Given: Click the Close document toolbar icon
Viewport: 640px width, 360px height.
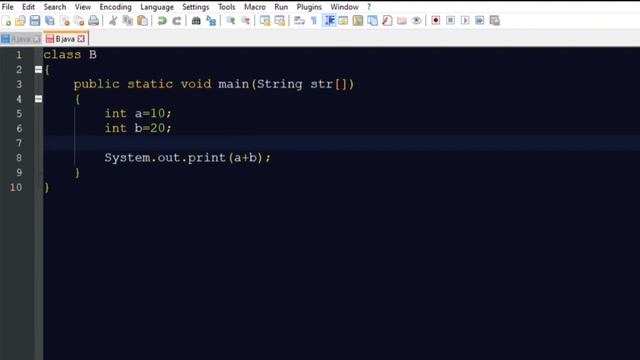Looking at the screenshot, I should (x=64, y=20).
